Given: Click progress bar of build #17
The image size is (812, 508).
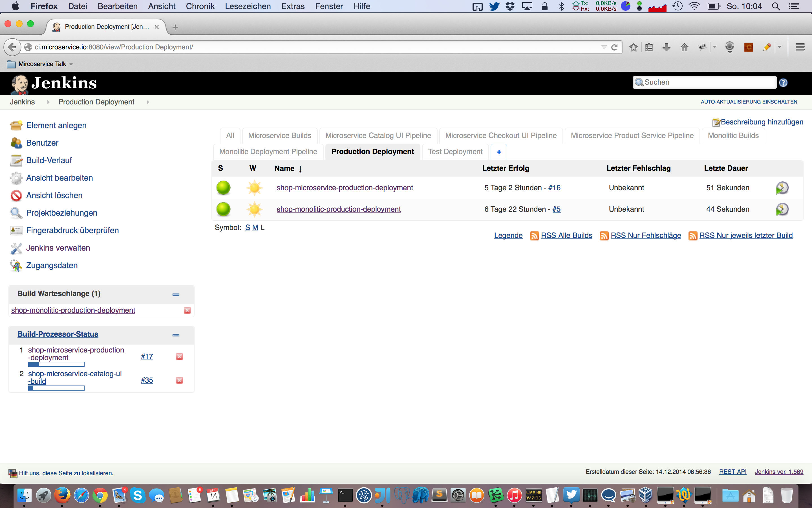Looking at the screenshot, I should click(56, 365).
